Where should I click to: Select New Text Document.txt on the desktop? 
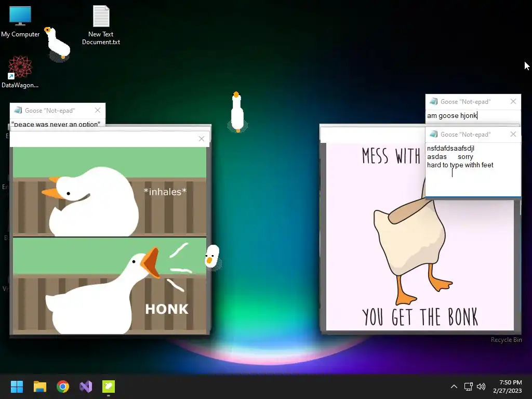pyautogui.click(x=101, y=25)
